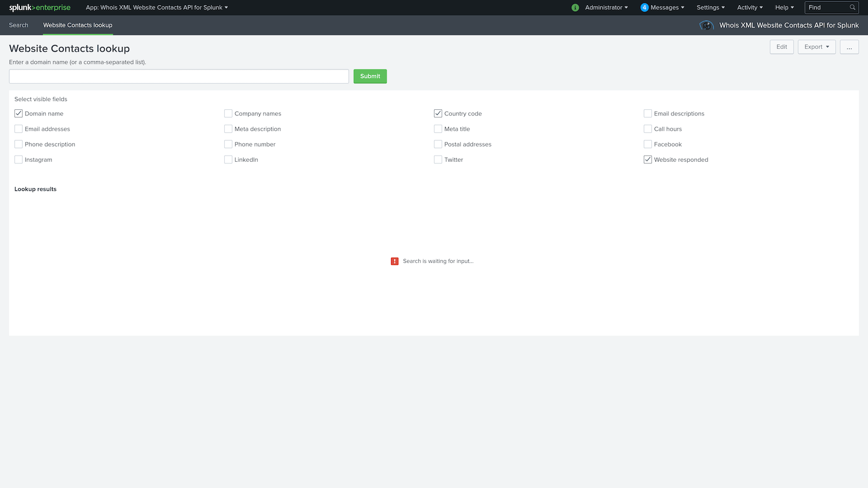Open the App selector dropdown

tap(157, 8)
